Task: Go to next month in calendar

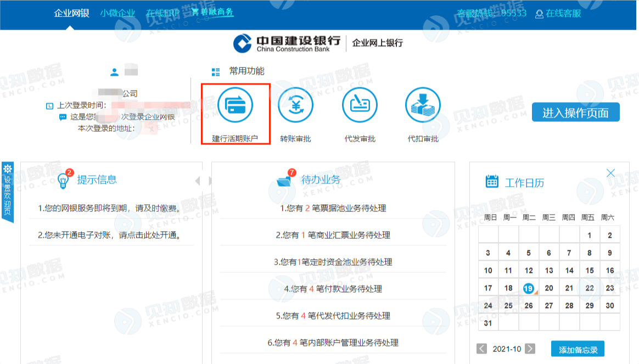Action: pyautogui.click(x=530, y=349)
